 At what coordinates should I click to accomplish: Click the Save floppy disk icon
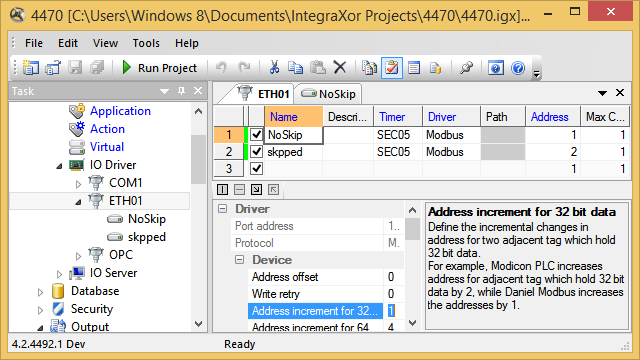[x=75, y=67]
